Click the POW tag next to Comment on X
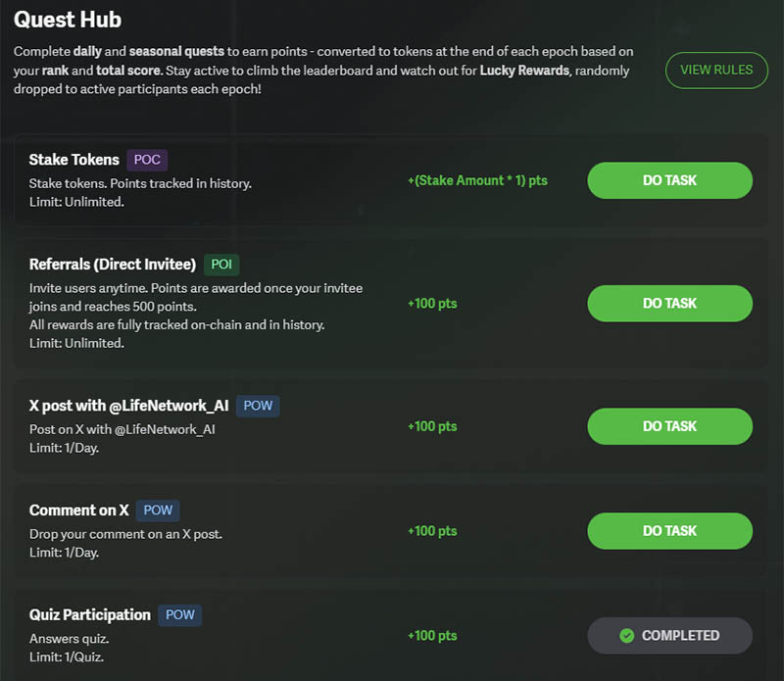This screenshot has height=681, width=784. tap(158, 511)
